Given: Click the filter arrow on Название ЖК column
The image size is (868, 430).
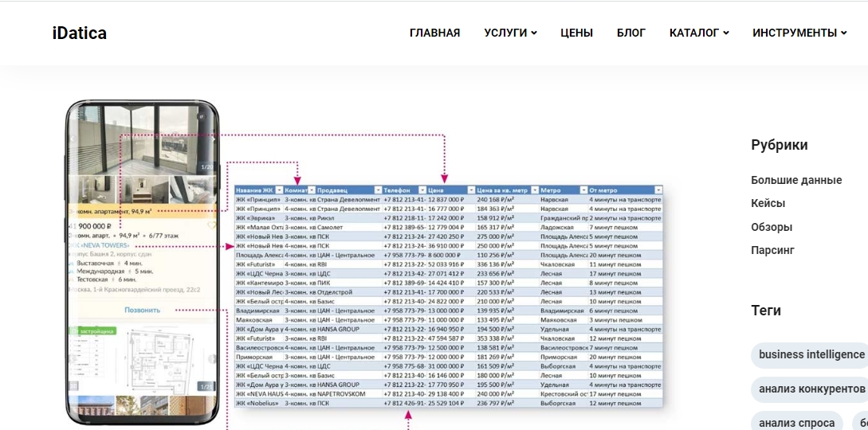Looking at the screenshot, I should pyautogui.click(x=279, y=190).
